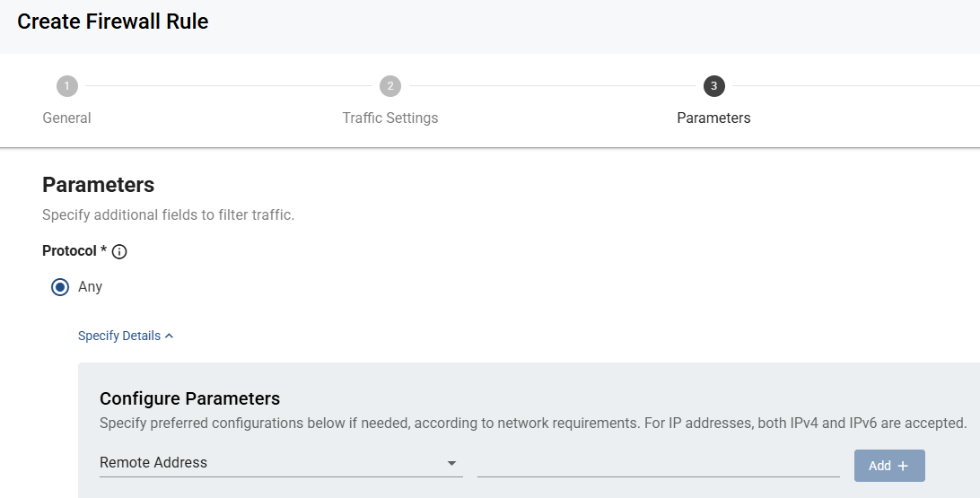The width and height of the screenshot is (980, 498).
Task: Click the Add button
Action: [x=889, y=466]
